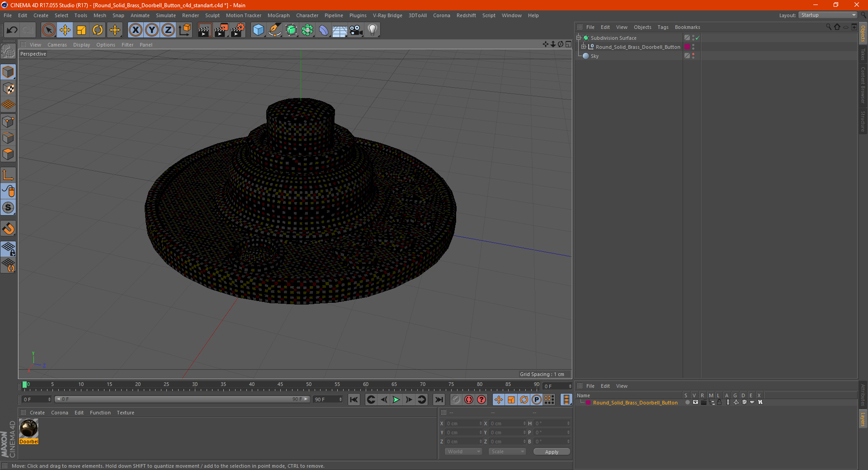
Task: Toggle layer View eye for doorbell layer
Action: [695, 402]
